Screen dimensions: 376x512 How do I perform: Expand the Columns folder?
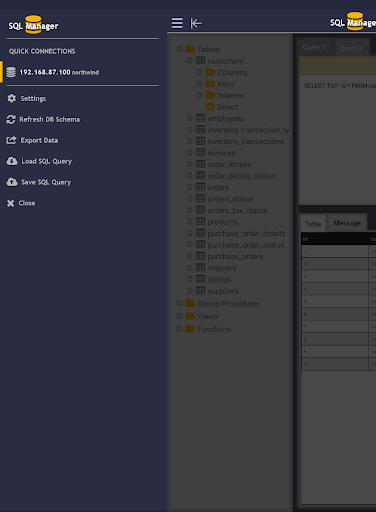[x=199, y=72]
